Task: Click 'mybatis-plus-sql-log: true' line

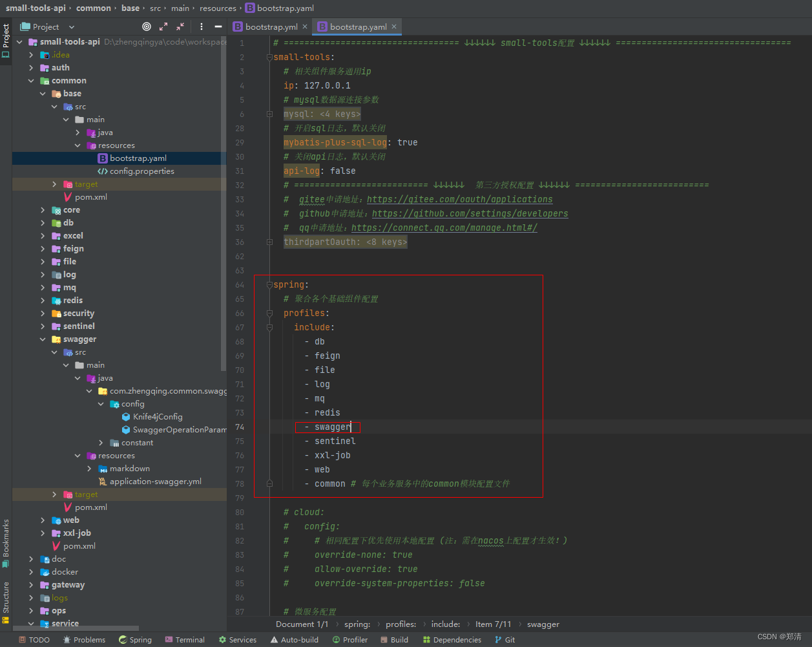Action: (x=351, y=142)
